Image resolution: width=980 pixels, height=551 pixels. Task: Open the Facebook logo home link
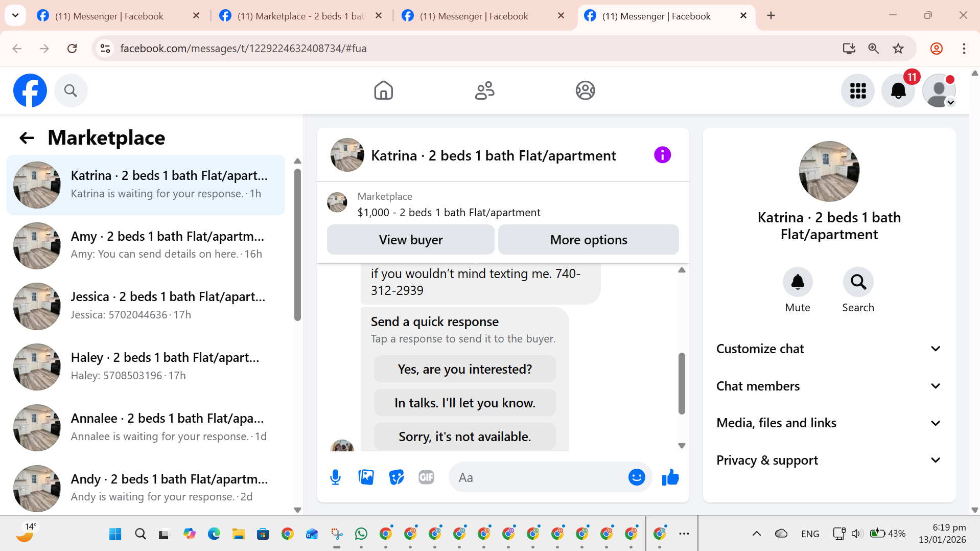coord(30,90)
